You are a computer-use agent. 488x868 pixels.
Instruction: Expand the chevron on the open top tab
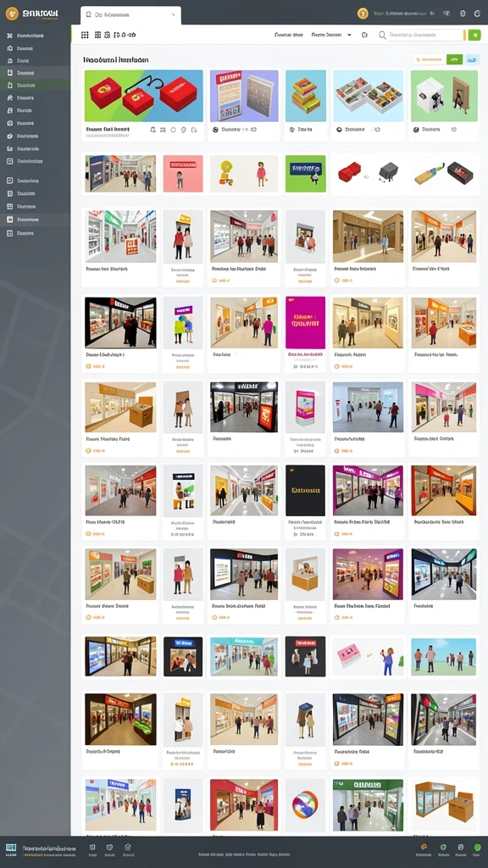click(173, 15)
